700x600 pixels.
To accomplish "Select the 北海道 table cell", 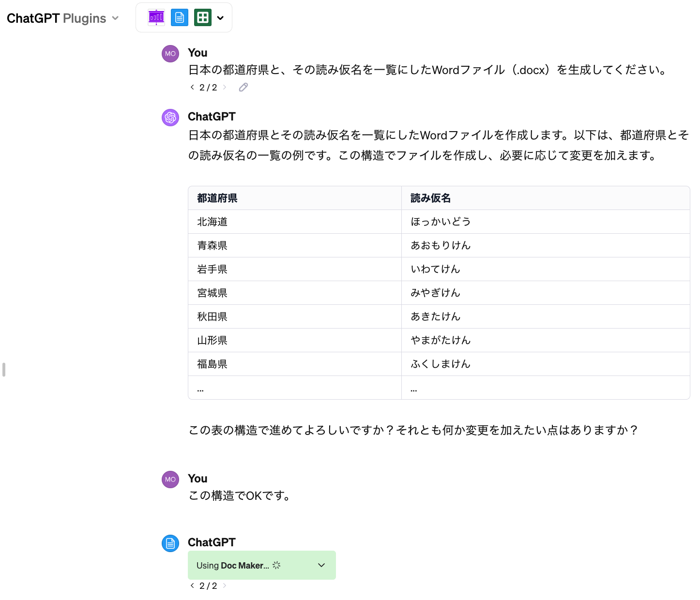I will pos(213,222).
